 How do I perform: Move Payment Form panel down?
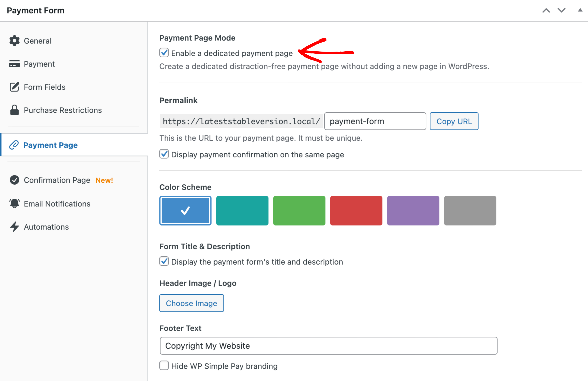pyautogui.click(x=562, y=10)
